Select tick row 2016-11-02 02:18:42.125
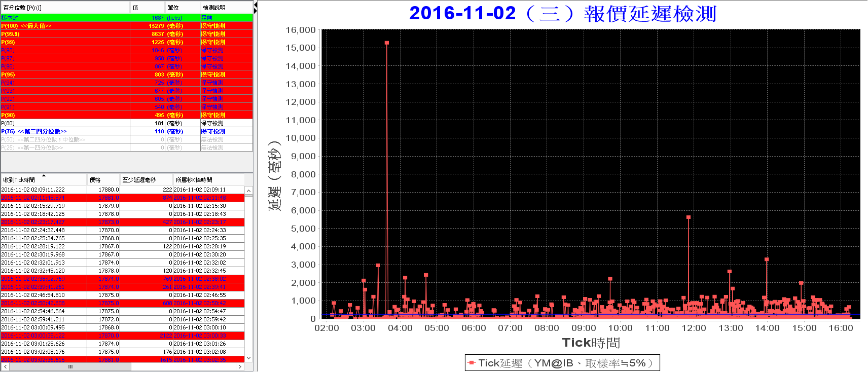868x372 pixels. 123,214
